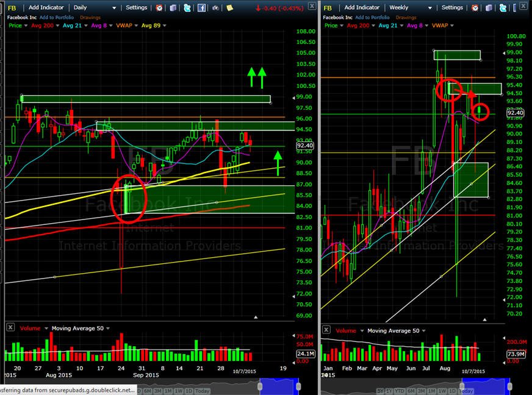This screenshot has width=532, height=395.
Task: Share Daily chart via Twitter icon
Action: [187, 8]
